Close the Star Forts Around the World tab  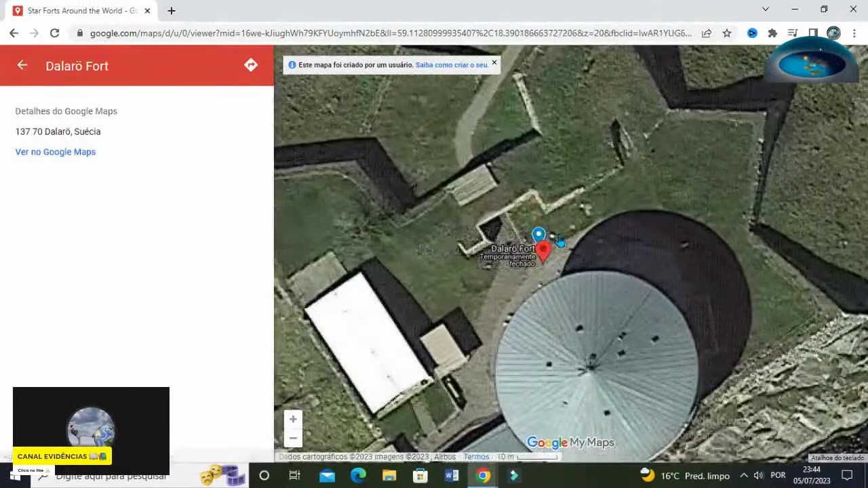pos(147,11)
